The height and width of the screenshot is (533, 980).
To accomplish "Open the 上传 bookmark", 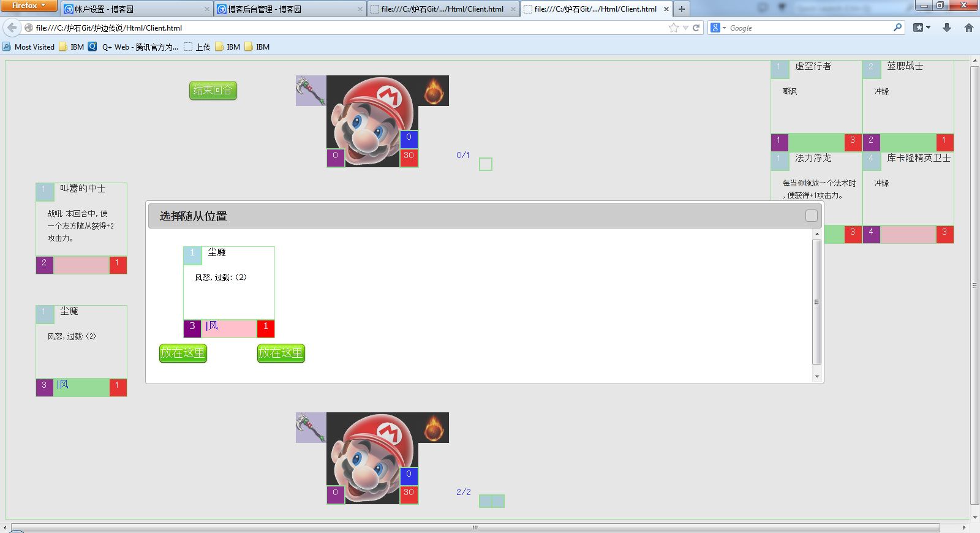I will pyautogui.click(x=197, y=47).
